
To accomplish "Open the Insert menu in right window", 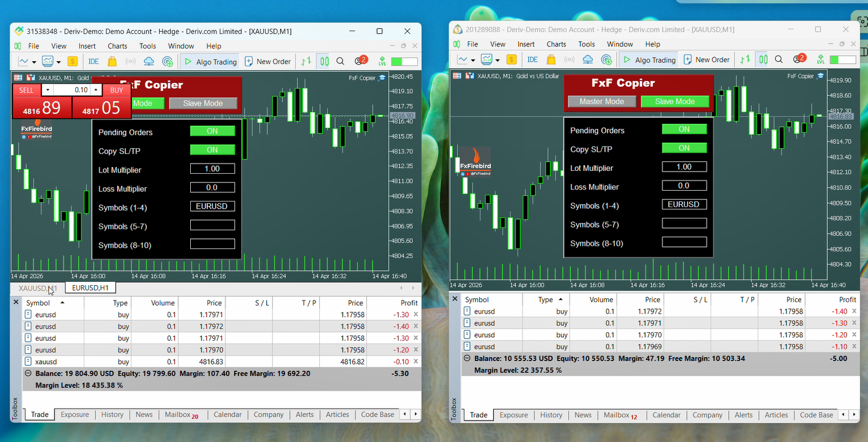I will pyautogui.click(x=526, y=44).
